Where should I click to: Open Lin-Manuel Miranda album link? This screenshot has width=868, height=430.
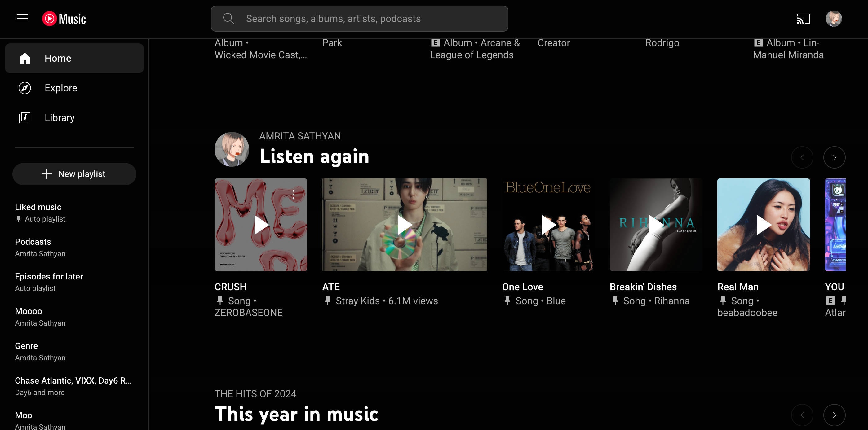(x=788, y=49)
